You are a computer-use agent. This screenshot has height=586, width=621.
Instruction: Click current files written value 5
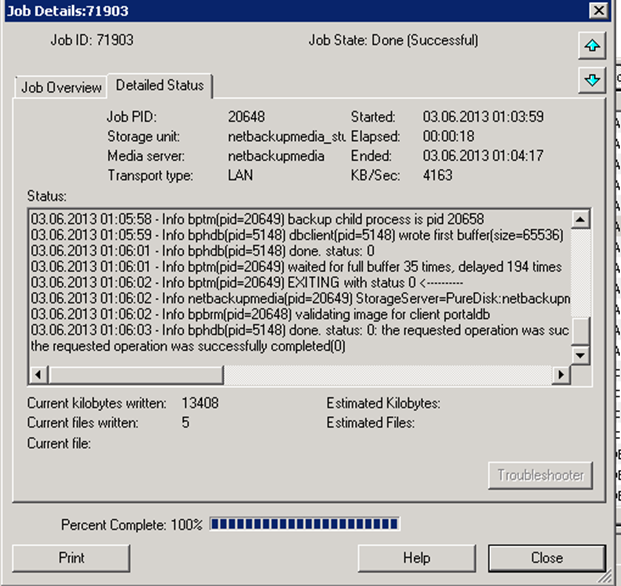click(x=185, y=423)
